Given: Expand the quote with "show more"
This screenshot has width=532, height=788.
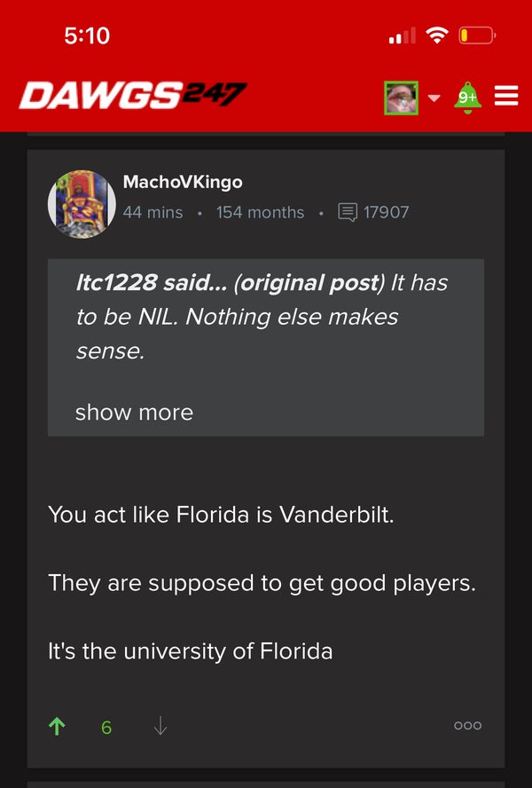Looking at the screenshot, I should click(x=134, y=412).
